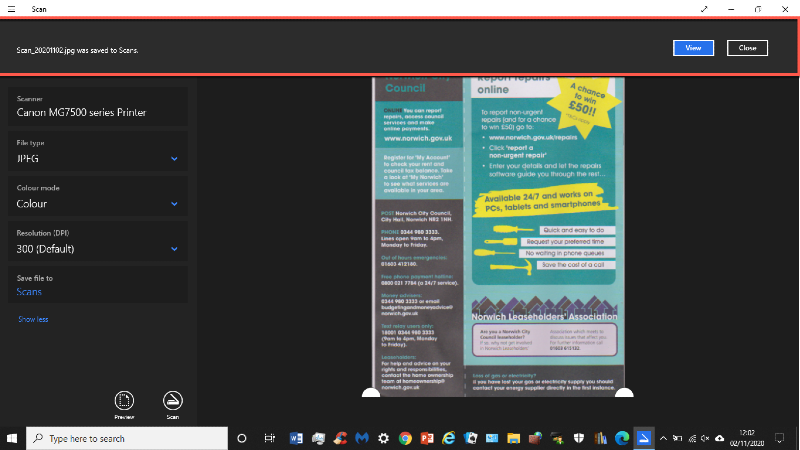
Task: Click the Scan icon button
Action: 172,405
